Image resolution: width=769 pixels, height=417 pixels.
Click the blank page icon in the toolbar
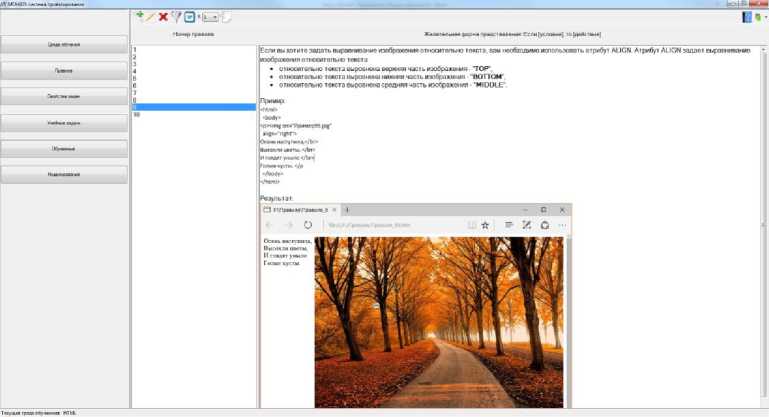click(228, 17)
